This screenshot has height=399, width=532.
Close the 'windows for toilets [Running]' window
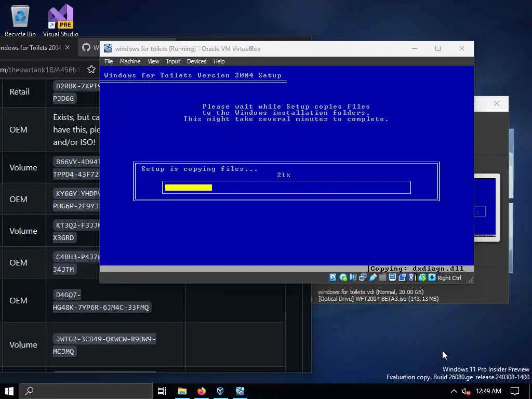pos(462,48)
